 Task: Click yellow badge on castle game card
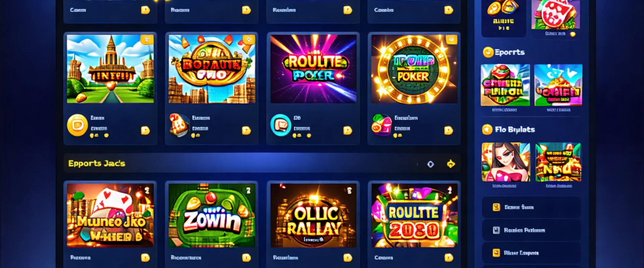pyautogui.click(x=147, y=40)
